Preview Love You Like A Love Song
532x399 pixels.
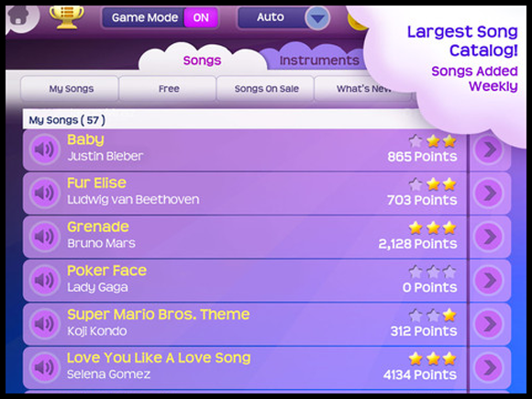pos(44,367)
